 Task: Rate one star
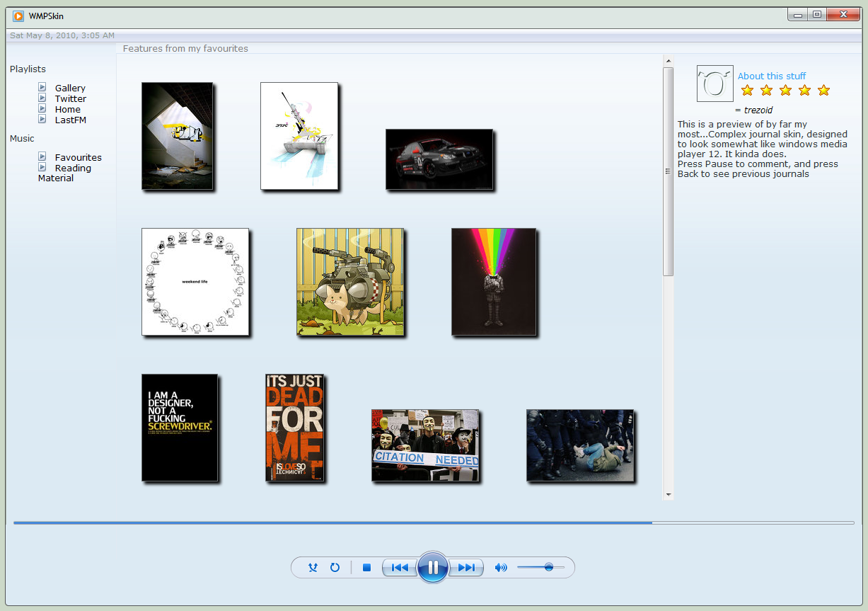point(747,90)
